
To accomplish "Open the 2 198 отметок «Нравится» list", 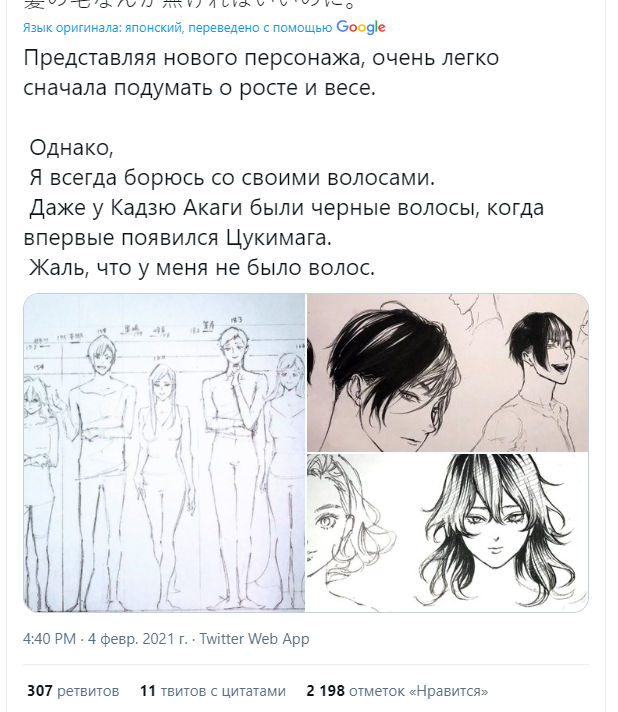I will pos(397,691).
